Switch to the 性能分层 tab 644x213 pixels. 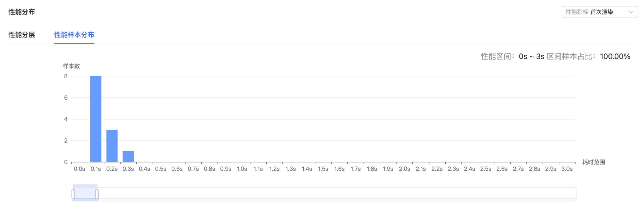22,34
